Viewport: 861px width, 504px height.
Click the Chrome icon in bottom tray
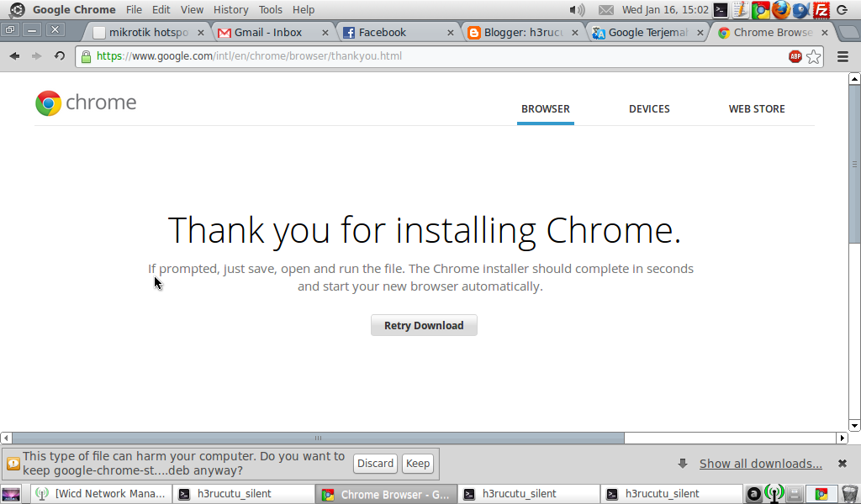pos(821,494)
